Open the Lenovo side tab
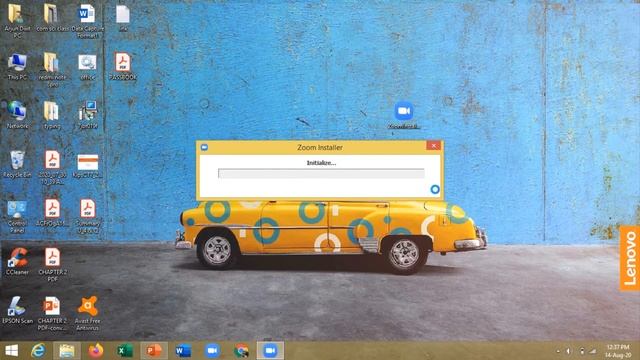640x360 pixels. click(x=629, y=258)
